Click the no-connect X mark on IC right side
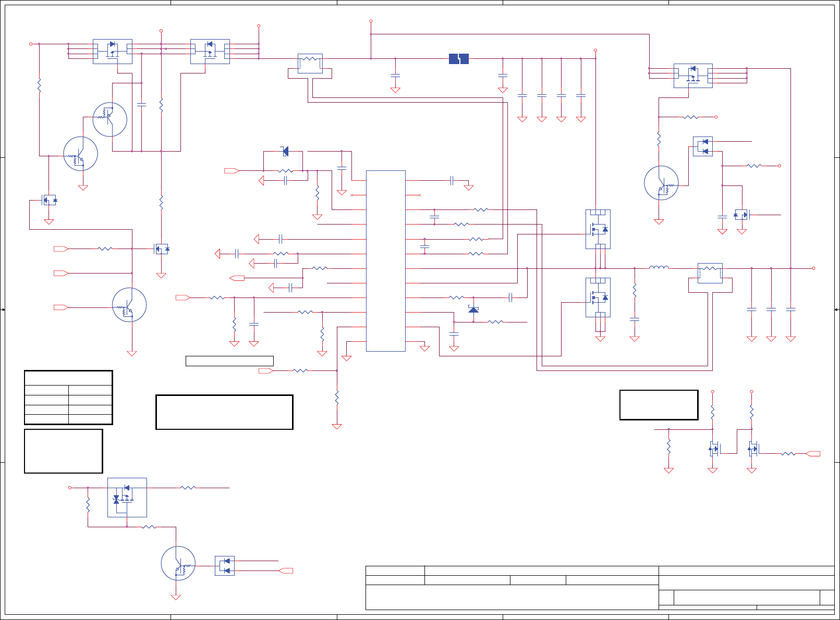The image size is (840, 620). [420, 195]
